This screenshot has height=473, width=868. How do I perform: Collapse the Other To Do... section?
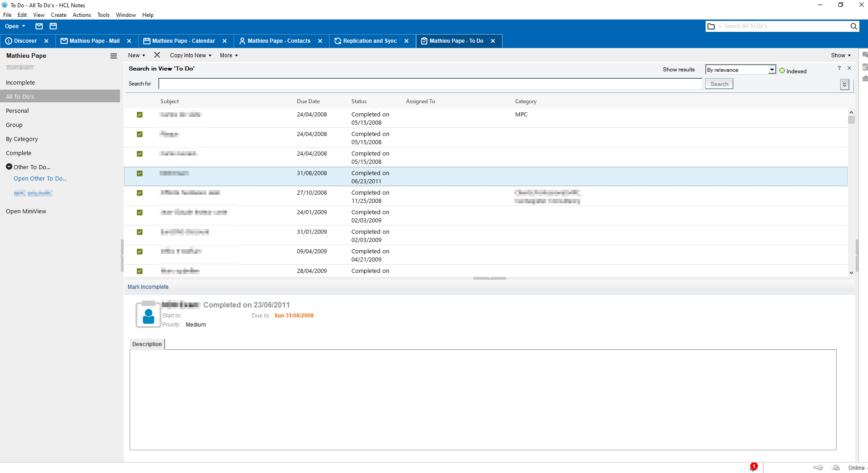(x=9, y=167)
